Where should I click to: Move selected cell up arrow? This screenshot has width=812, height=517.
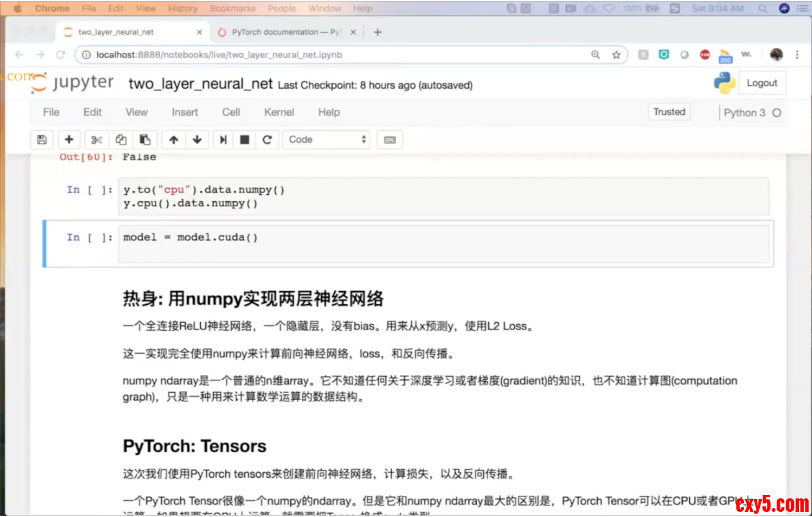(x=174, y=140)
